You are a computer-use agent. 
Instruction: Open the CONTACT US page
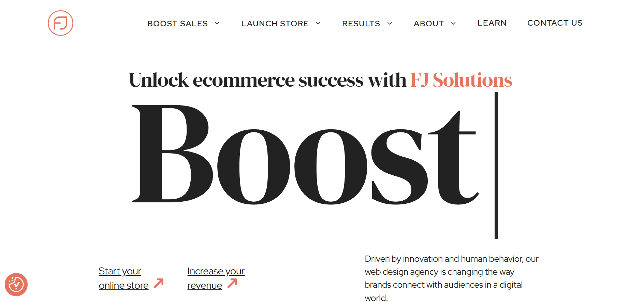555,23
